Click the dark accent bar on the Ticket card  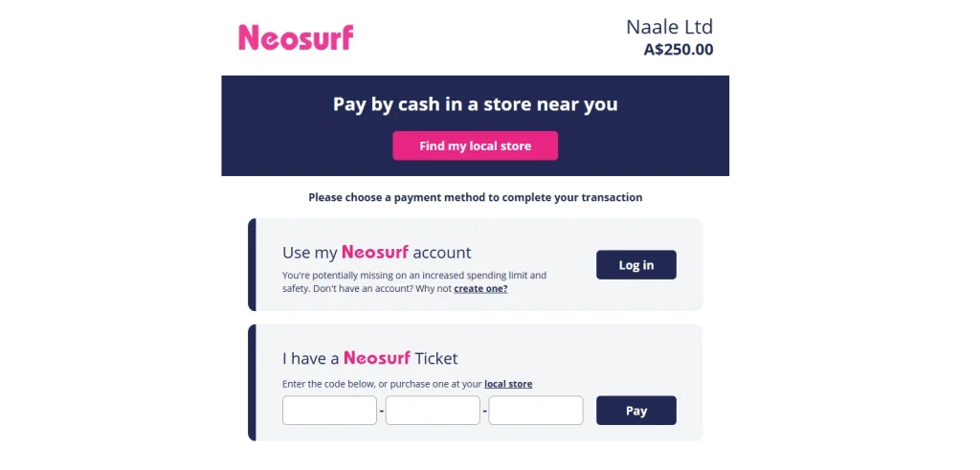(252, 382)
